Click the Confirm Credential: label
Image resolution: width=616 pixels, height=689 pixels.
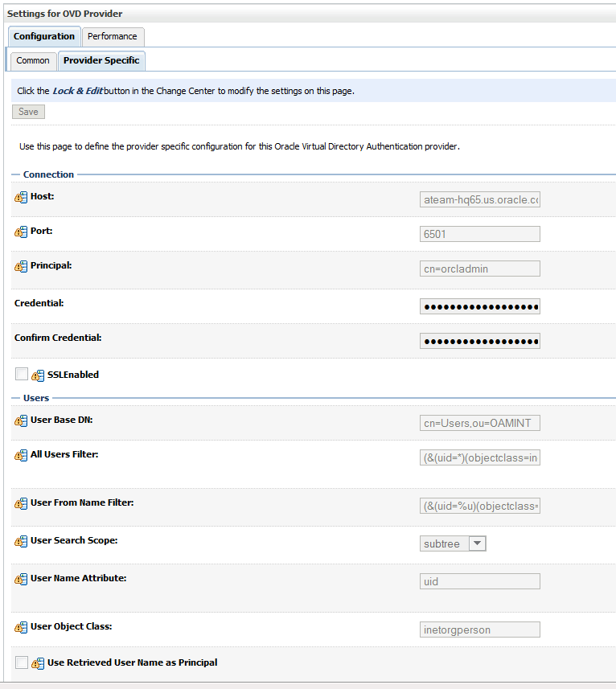pyautogui.click(x=58, y=338)
